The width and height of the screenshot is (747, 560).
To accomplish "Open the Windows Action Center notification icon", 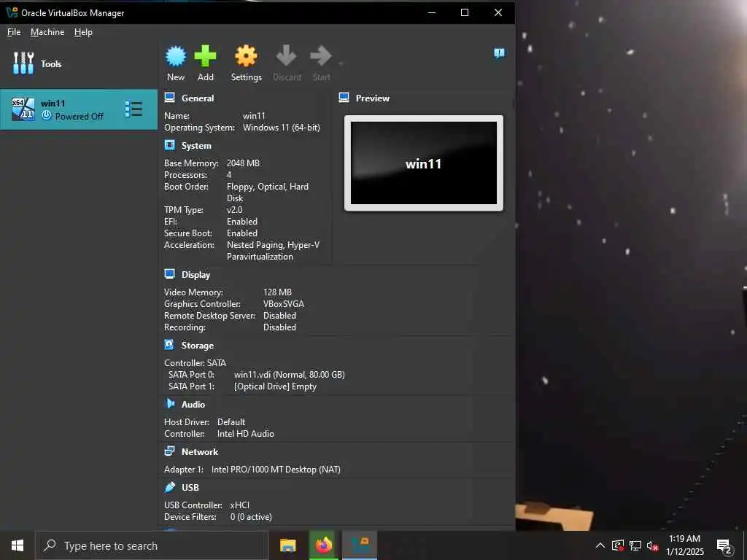I will click(x=724, y=545).
